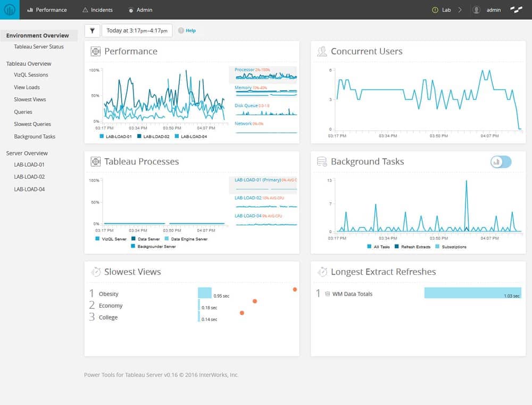Open LAB-LOAD-02 server page
The width and height of the screenshot is (532, 405).
click(x=29, y=177)
